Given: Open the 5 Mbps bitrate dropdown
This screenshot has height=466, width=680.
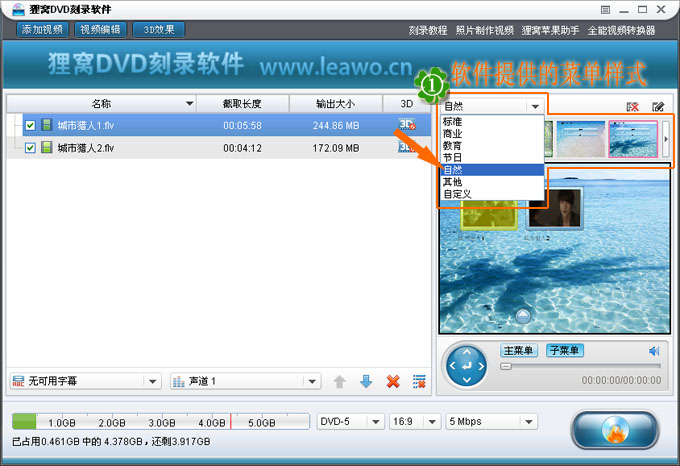Looking at the screenshot, I should tap(491, 422).
